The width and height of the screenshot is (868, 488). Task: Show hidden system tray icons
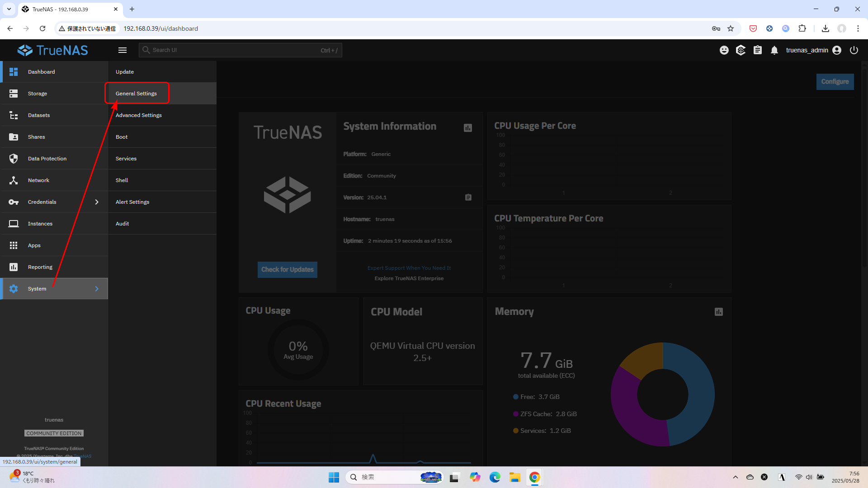pos(736,477)
